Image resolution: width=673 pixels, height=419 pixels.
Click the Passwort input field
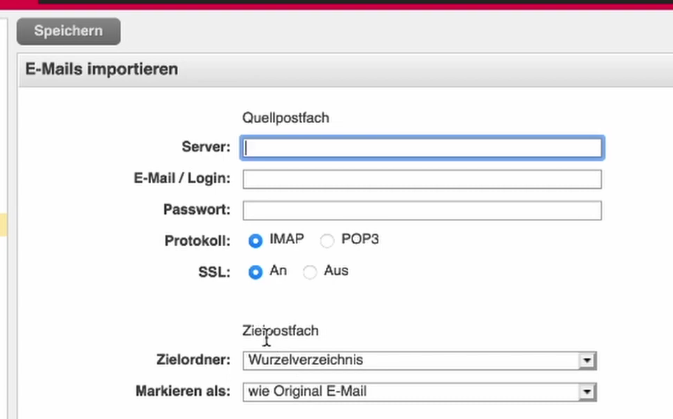pyautogui.click(x=422, y=211)
